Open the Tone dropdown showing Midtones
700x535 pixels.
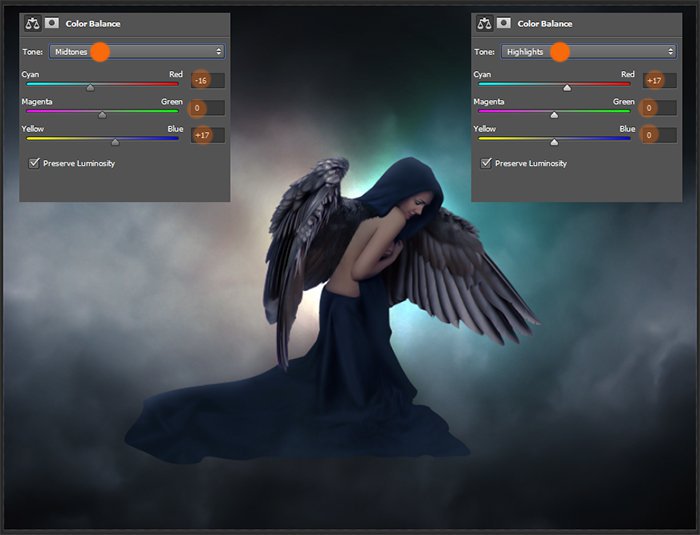pyautogui.click(x=137, y=51)
